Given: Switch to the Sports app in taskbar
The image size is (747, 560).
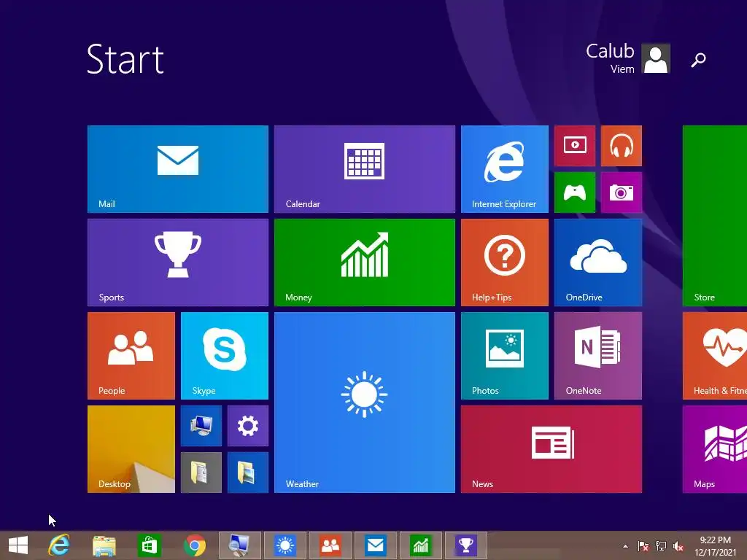Looking at the screenshot, I should click(466, 545).
